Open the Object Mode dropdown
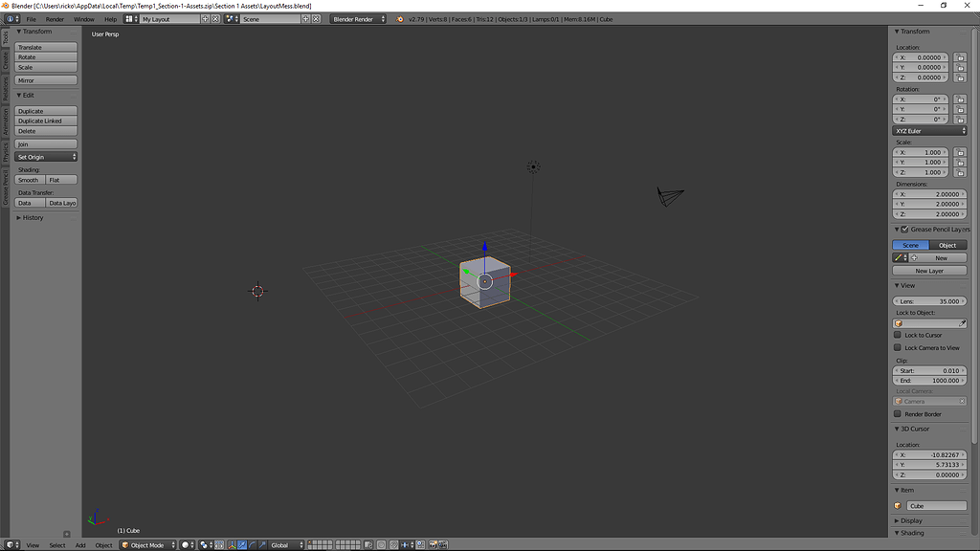The width and height of the screenshot is (980, 551). [x=147, y=544]
